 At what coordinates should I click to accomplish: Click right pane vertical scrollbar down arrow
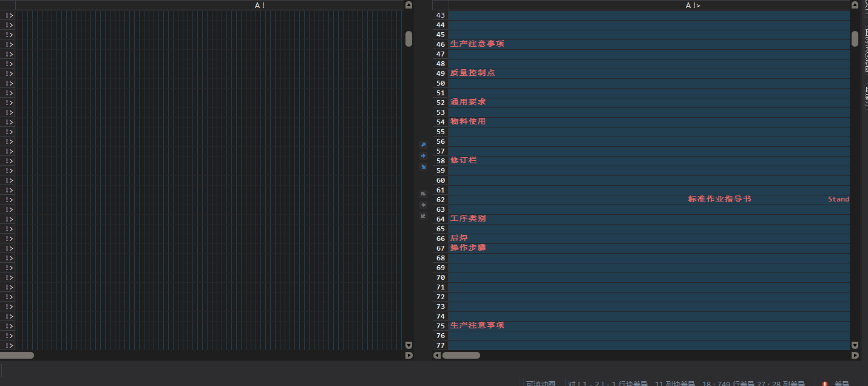855,345
